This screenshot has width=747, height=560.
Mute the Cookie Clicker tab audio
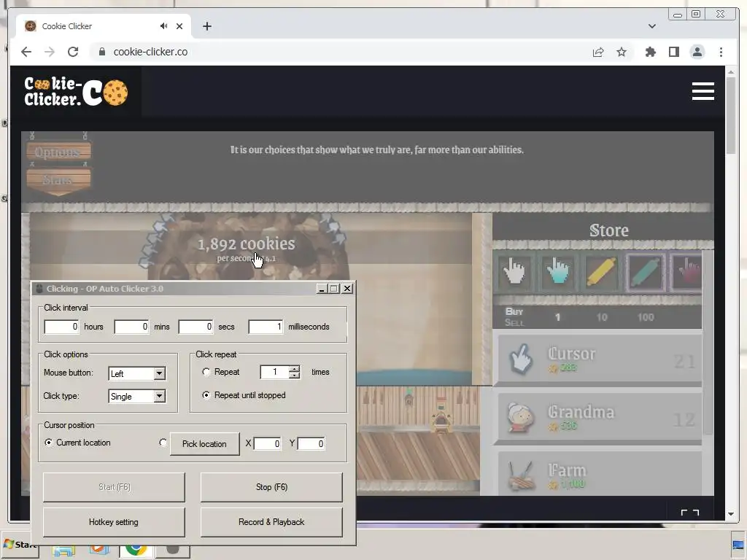pyautogui.click(x=164, y=26)
